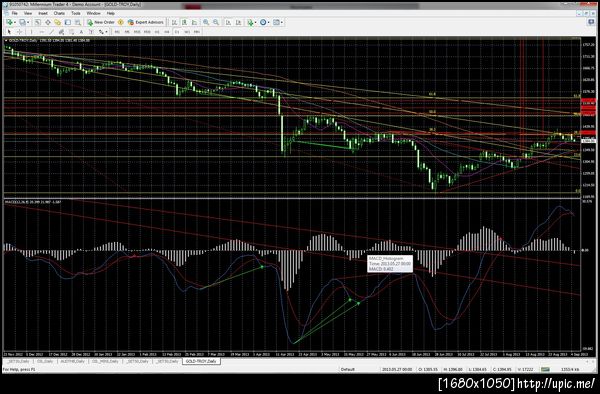Open the Terminal panel icon
600x394 pixels.
click(68, 22)
